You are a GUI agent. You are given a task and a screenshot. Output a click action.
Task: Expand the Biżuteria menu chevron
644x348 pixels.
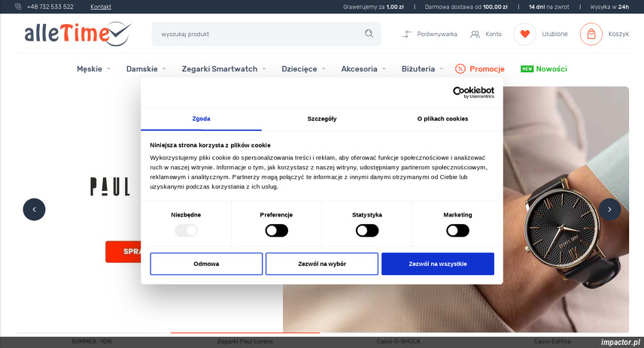click(442, 69)
